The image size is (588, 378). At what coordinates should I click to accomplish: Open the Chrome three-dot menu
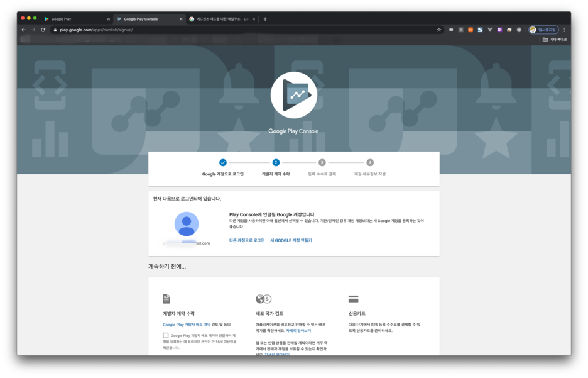pos(564,30)
